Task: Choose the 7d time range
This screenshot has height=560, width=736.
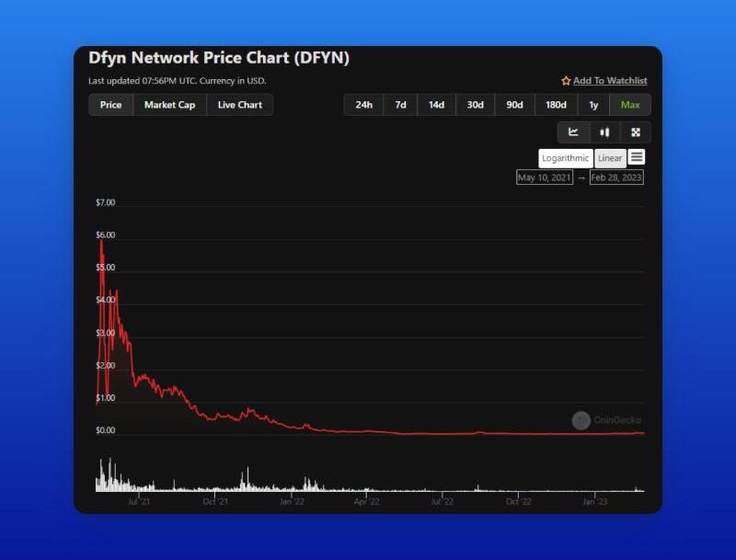Action: pos(400,105)
